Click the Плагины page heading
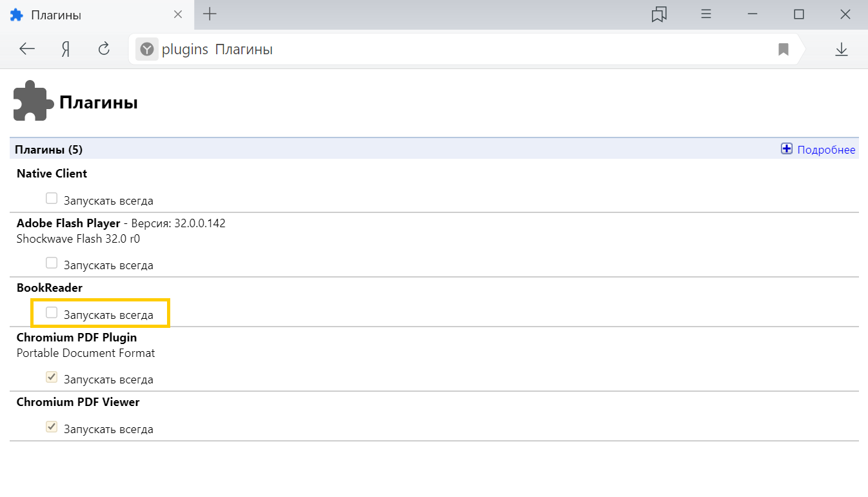The image size is (868, 497). point(99,102)
